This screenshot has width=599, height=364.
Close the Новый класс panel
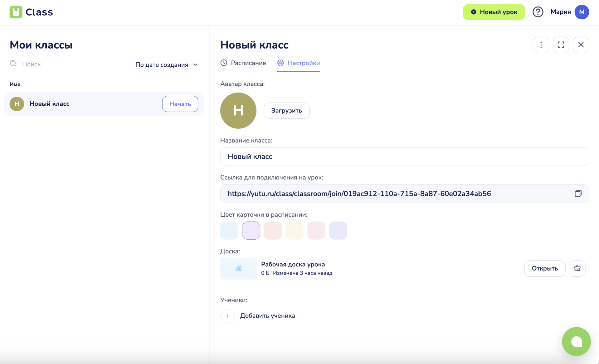click(581, 45)
